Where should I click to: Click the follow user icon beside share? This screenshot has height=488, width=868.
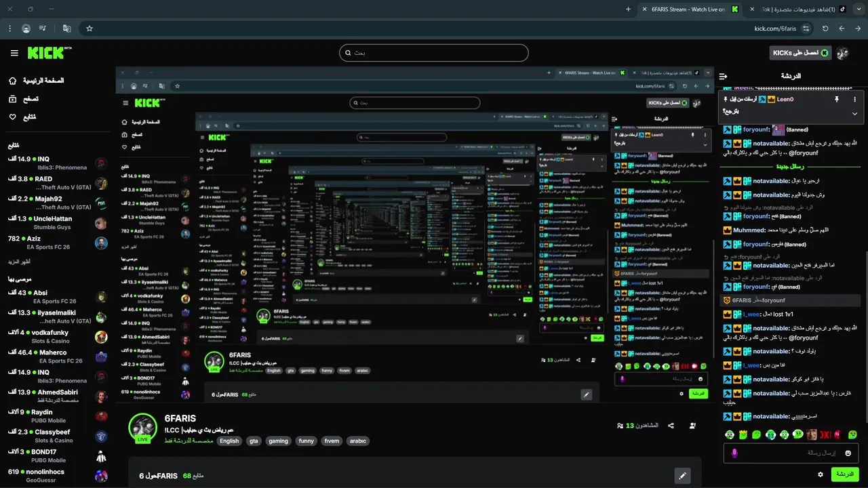click(x=692, y=426)
